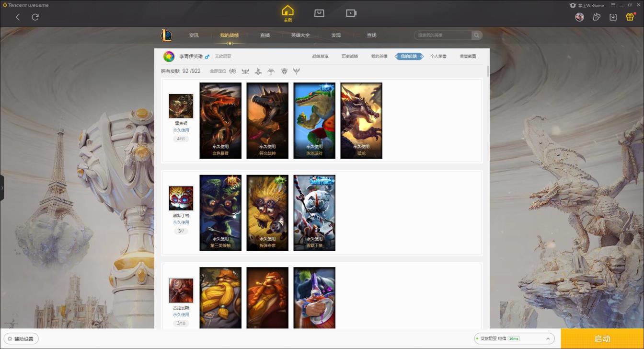Screen dimensions: 644x349
Task: Open the 血色暴君 skin card
Action: [220, 120]
